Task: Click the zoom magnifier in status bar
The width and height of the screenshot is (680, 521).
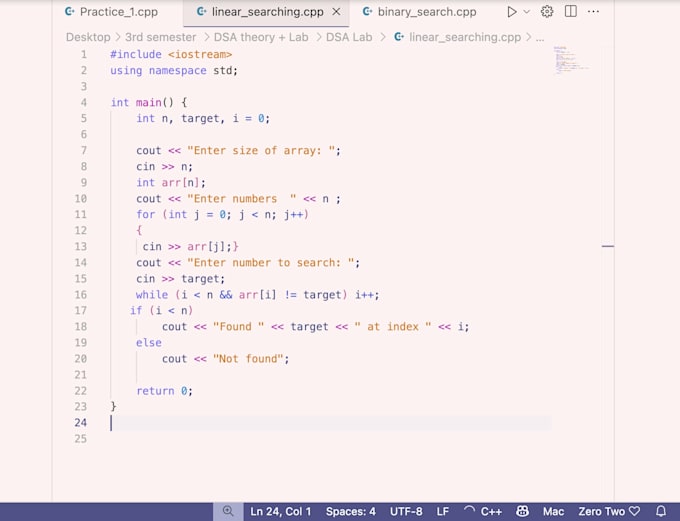Action: [x=228, y=511]
